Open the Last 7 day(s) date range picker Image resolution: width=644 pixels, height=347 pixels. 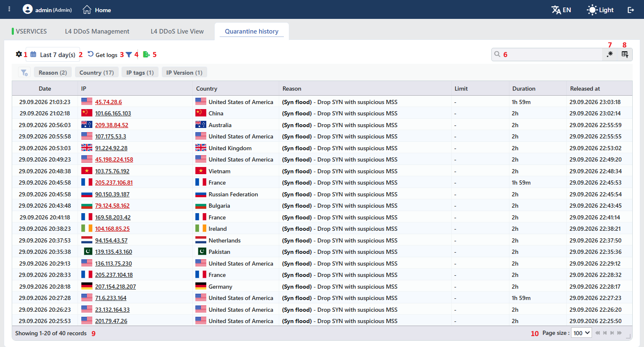pos(53,55)
